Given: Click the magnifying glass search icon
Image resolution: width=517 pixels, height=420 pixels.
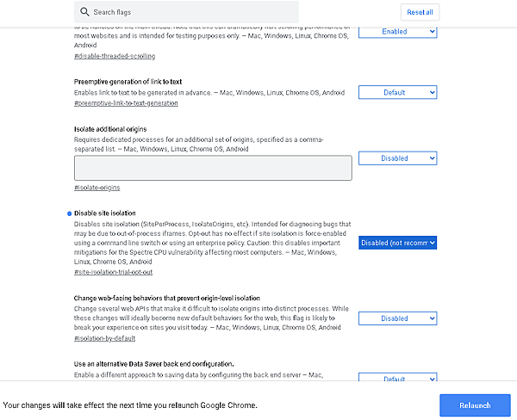Looking at the screenshot, I should pyautogui.click(x=84, y=12).
